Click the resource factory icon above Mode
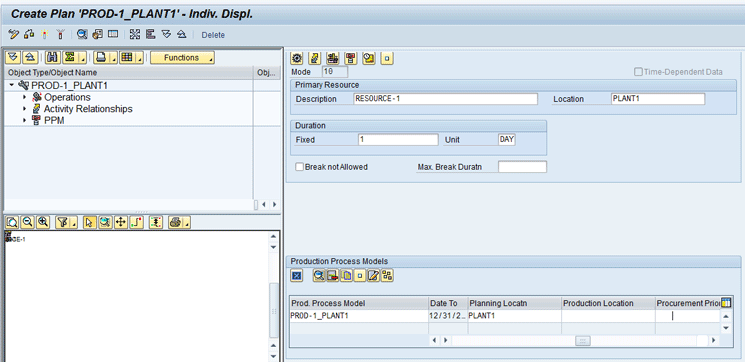This screenshot has height=362, width=745. point(333,58)
